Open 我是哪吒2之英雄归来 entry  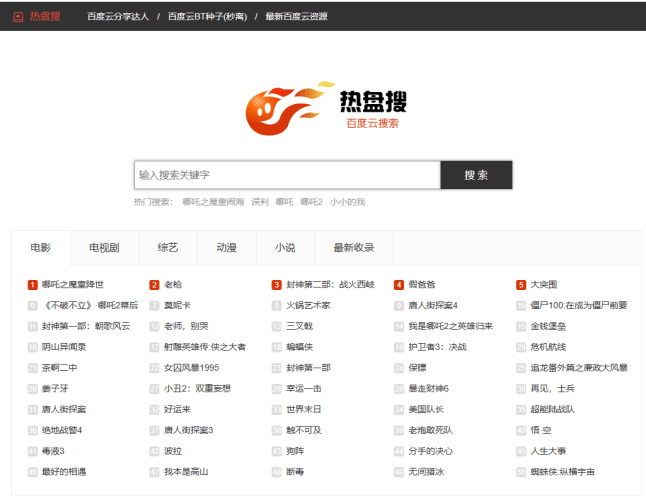[x=450, y=326]
